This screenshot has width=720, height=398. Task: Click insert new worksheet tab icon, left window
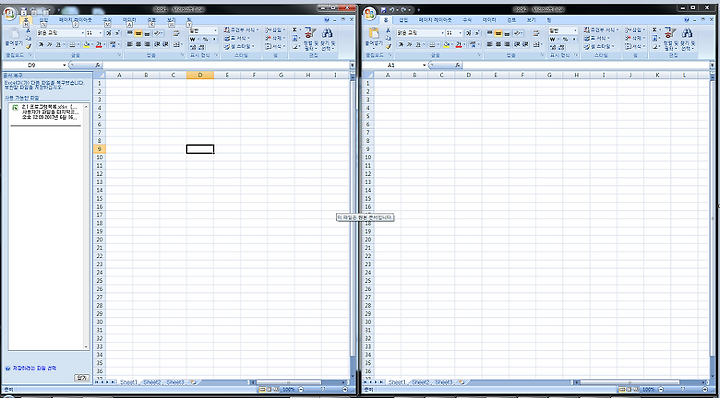[x=192, y=381]
